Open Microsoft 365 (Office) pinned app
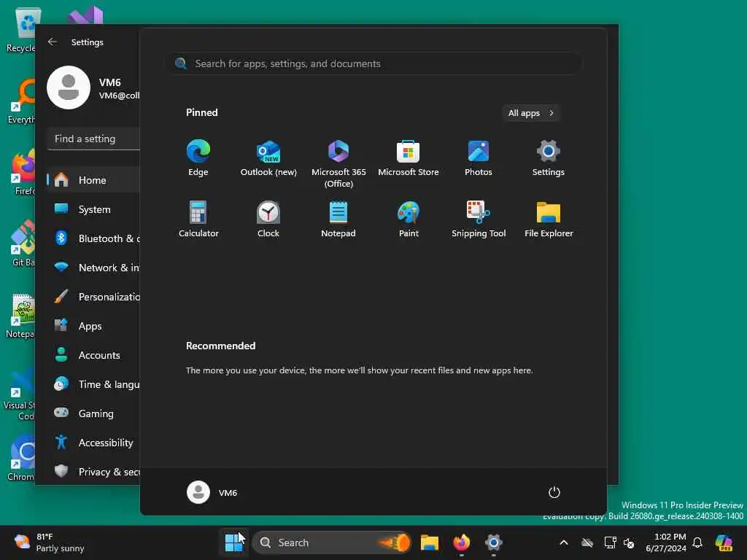The image size is (747, 560). 338,163
